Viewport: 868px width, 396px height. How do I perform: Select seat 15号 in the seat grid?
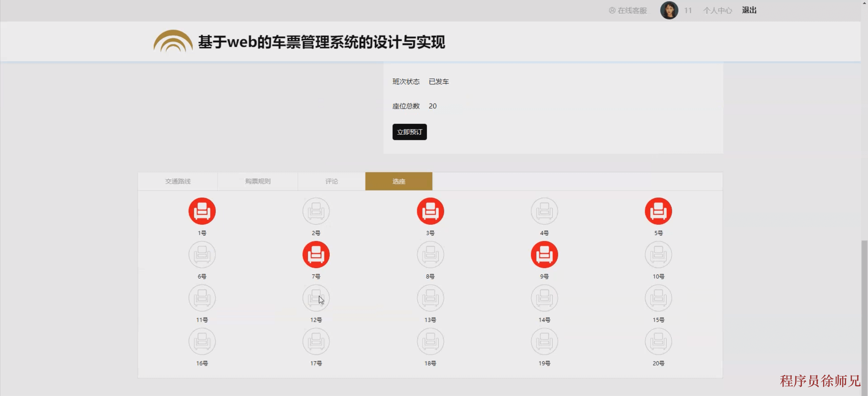(658, 298)
